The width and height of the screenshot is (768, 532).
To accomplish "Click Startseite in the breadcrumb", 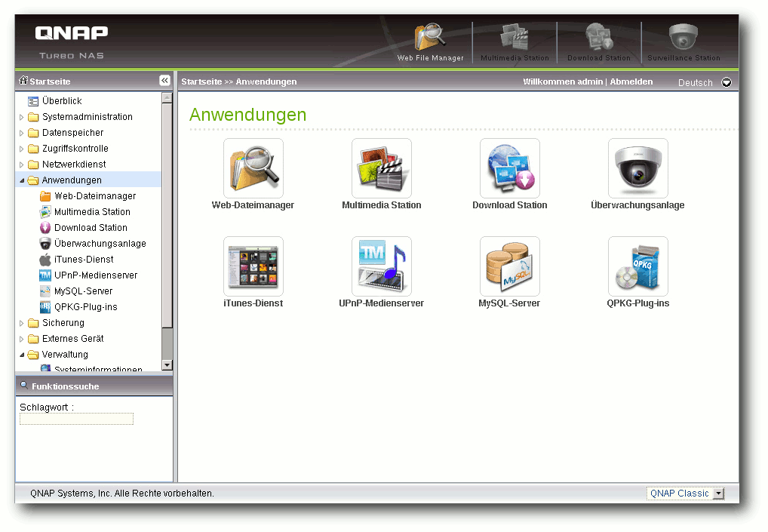I will coord(201,81).
